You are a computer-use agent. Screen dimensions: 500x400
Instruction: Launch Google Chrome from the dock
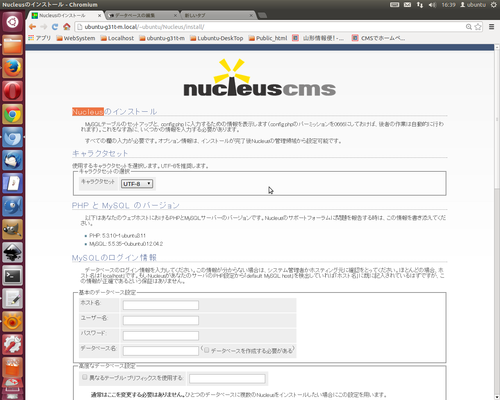coord(12,114)
